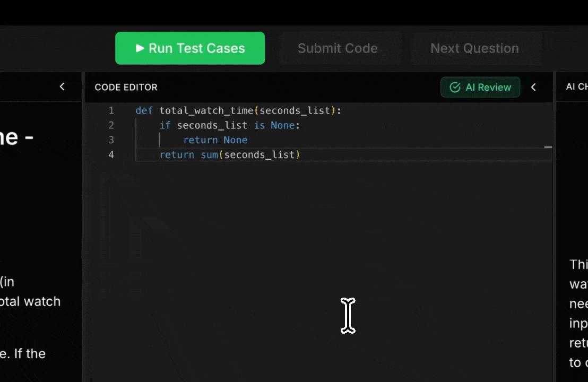Toggle selection of the def keyword
This screenshot has height=382, width=588.
tap(143, 110)
